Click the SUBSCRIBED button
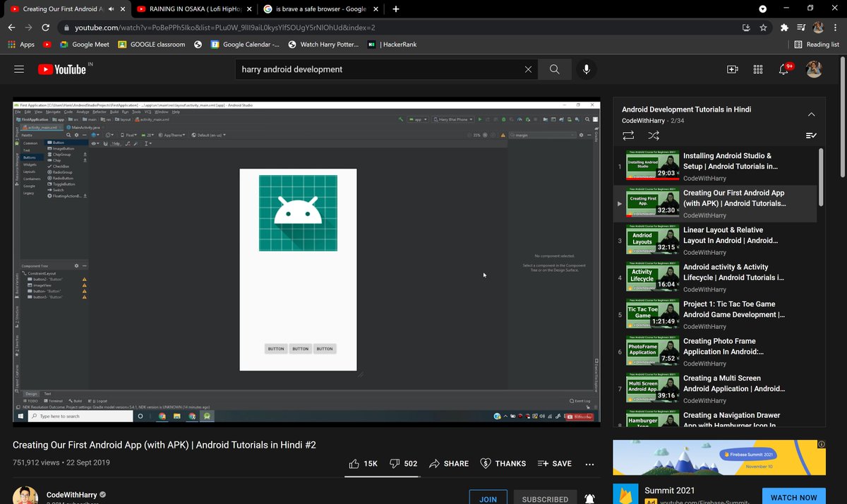Image resolution: width=847 pixels, height=504 pixels. 545,498
